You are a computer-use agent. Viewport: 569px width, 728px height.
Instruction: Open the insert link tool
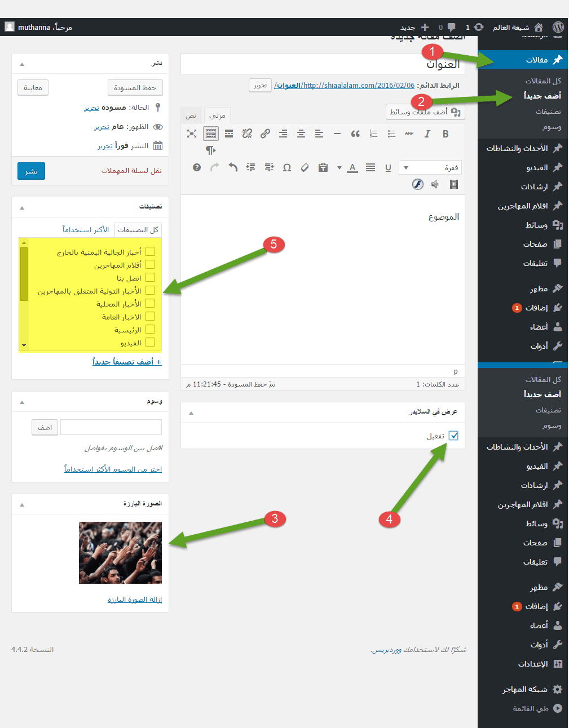pyautogui.click(x=265, y=134)
